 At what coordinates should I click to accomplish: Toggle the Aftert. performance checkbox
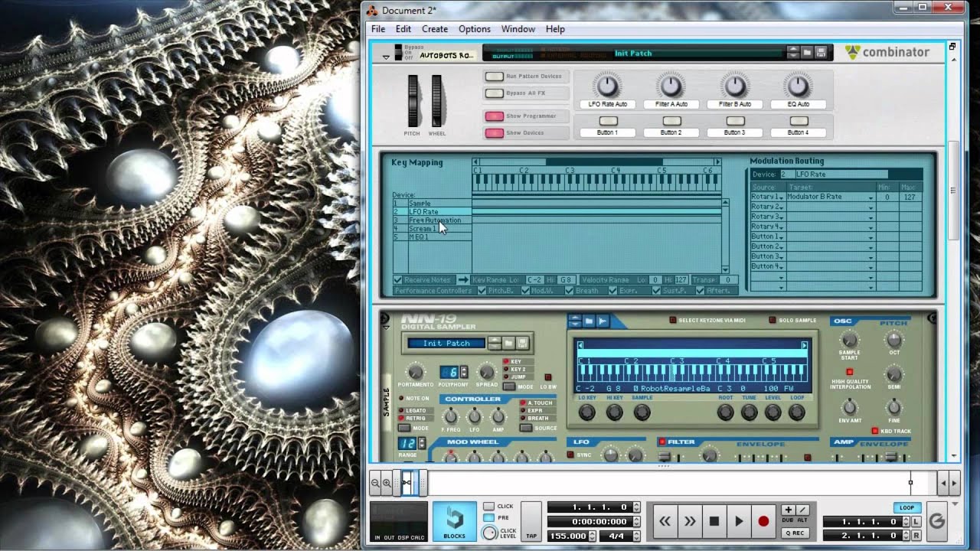[x=700, y=291]
